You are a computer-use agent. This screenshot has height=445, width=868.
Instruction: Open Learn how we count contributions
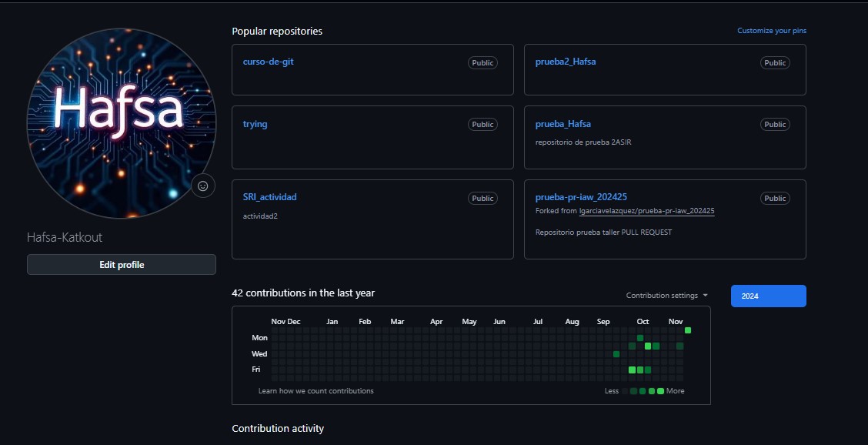(314, 390)
